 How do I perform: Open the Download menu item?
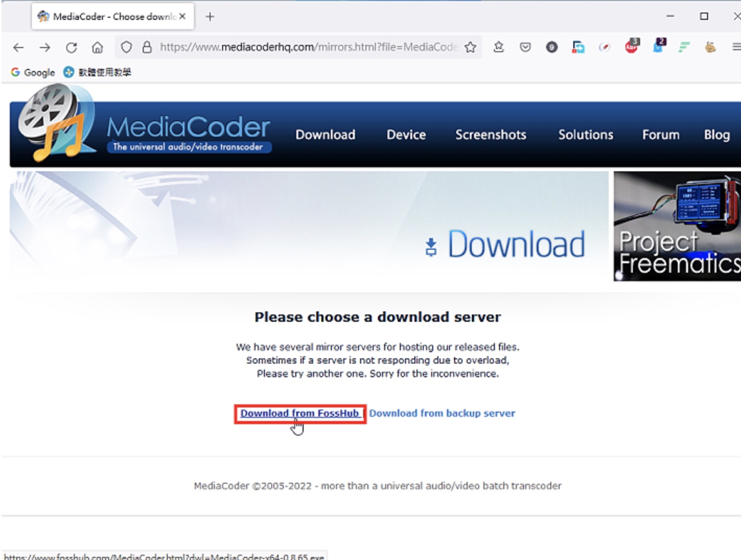(x=325, y=135)
